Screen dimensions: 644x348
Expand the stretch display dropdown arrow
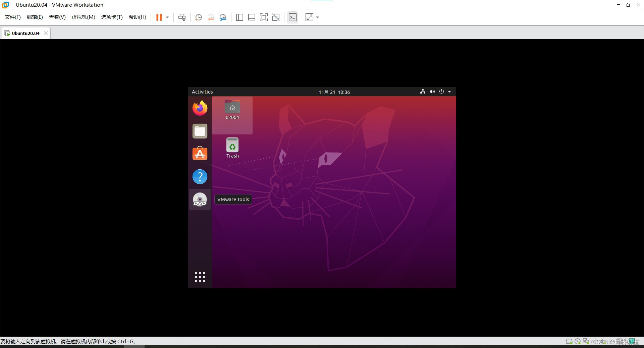[318, 17]
